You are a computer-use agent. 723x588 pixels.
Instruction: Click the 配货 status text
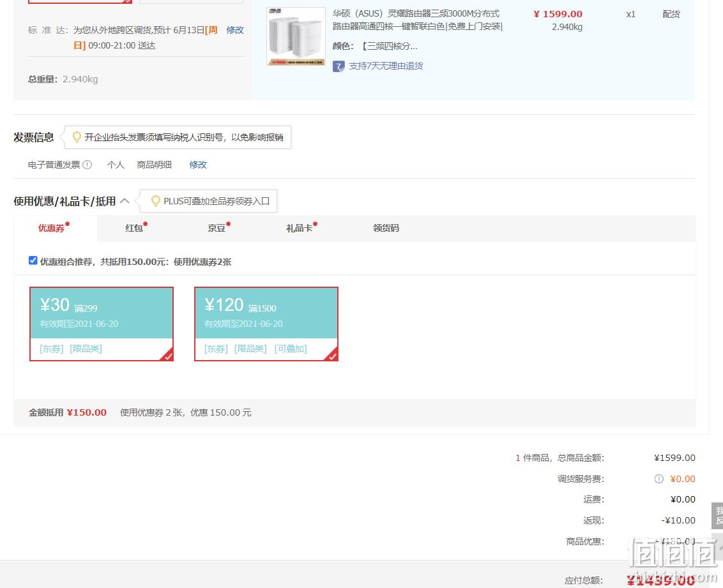tap(671, 14)
